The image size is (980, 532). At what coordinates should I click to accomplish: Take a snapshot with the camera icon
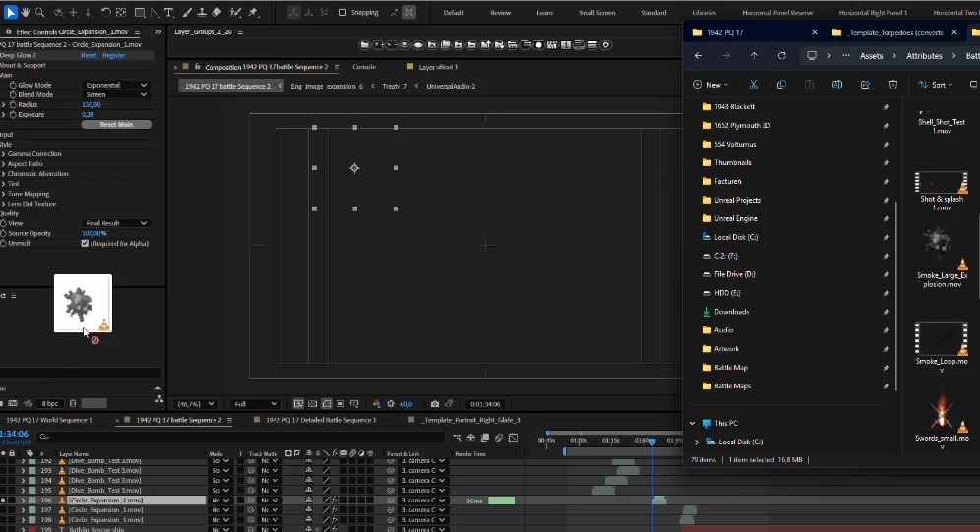coord(435,404)
